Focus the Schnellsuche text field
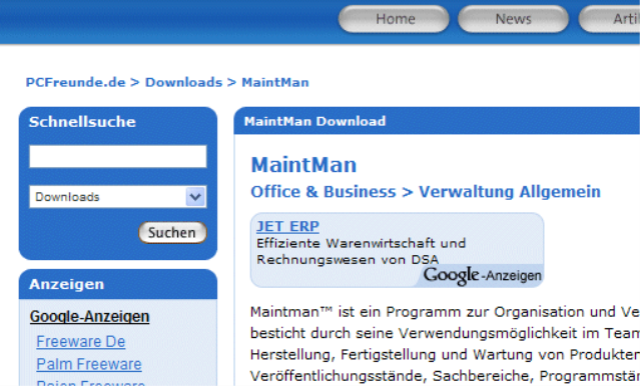Viewport: 640px width, 386px height. coord(118,156)
